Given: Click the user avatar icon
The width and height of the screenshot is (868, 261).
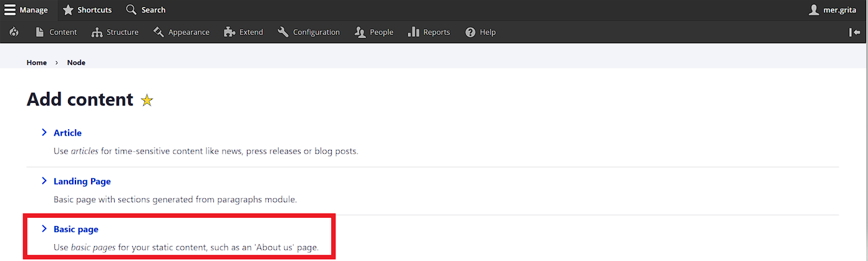Looking at the screenshot, I should pos(814,9).
